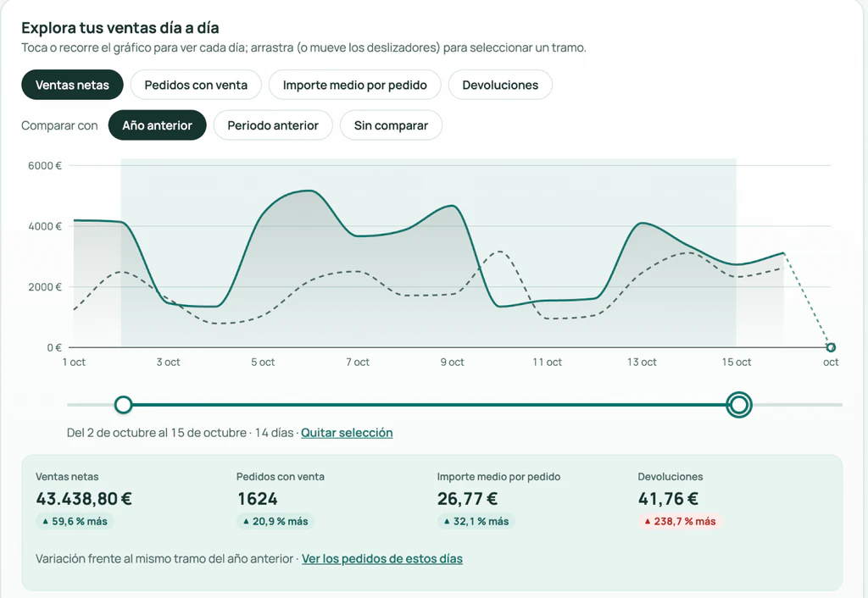Click the 11 oct axis label
Viewport: 868px width, 598px height.
click(547, 362)
